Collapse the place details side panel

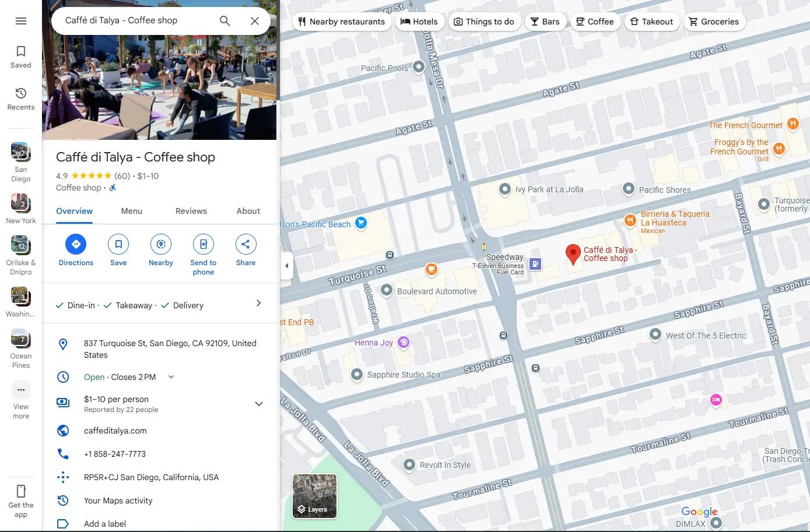[286, 266]
